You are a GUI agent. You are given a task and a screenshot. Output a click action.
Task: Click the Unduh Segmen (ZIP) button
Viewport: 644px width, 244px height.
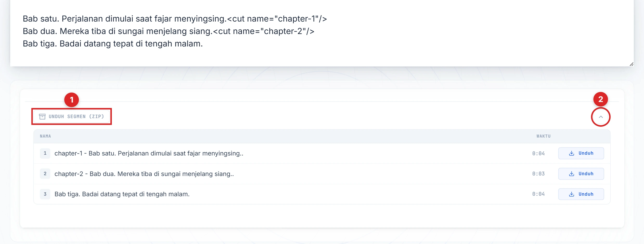point(72,117)
